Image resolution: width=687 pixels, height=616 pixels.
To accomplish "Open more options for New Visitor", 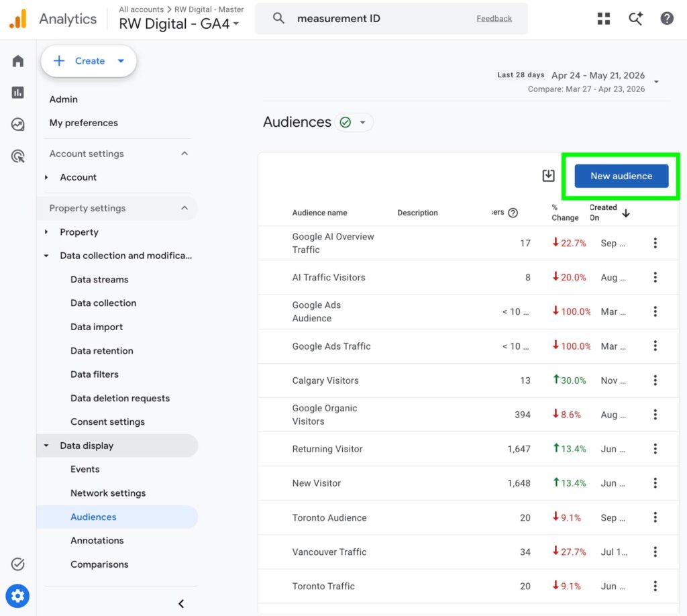I will 655,483.
